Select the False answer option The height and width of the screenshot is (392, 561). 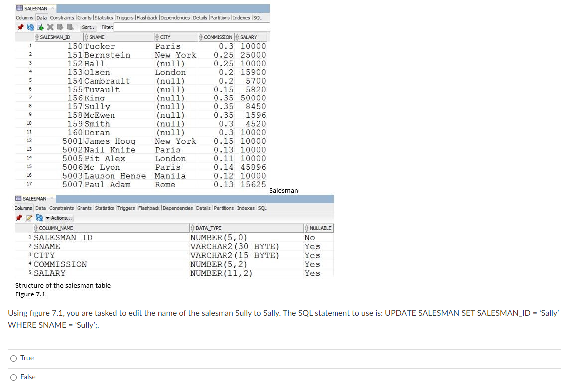(14, 377)
